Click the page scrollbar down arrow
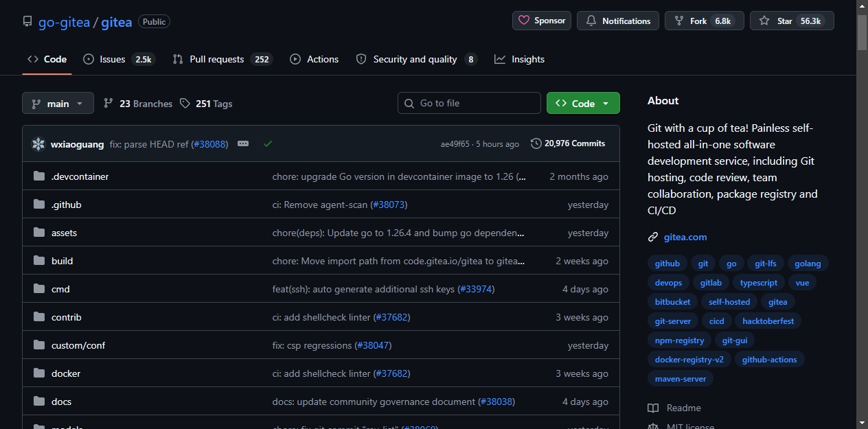The image size is (868, 429). point(862,423)
